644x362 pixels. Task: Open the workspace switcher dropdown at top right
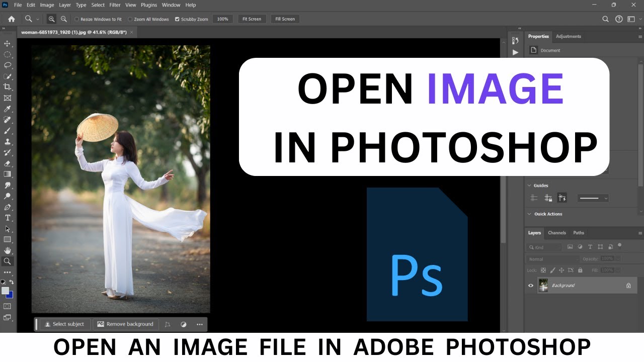(x=631, y=19)
